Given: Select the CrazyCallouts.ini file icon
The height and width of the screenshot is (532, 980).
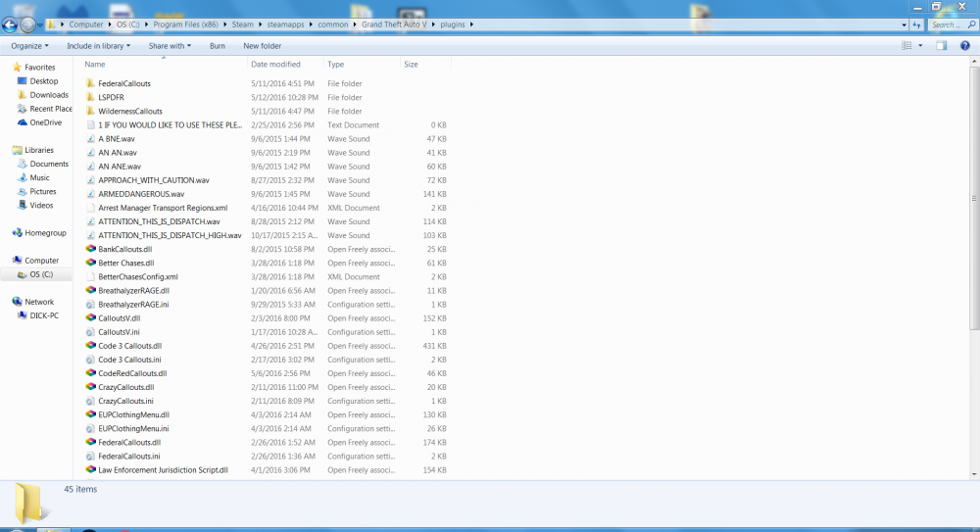Looking at the screenshot, I should [x=90, y=401].
